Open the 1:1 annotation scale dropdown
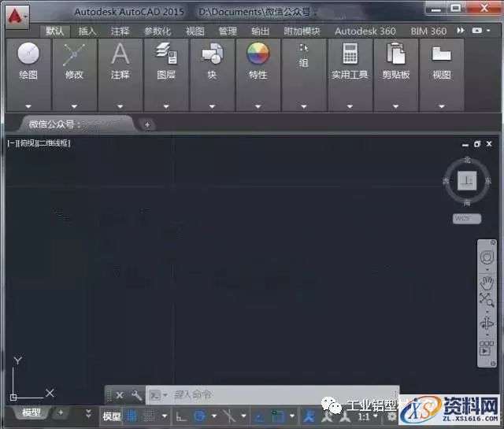Screen dimensions: 504x429 coord(368,416)
